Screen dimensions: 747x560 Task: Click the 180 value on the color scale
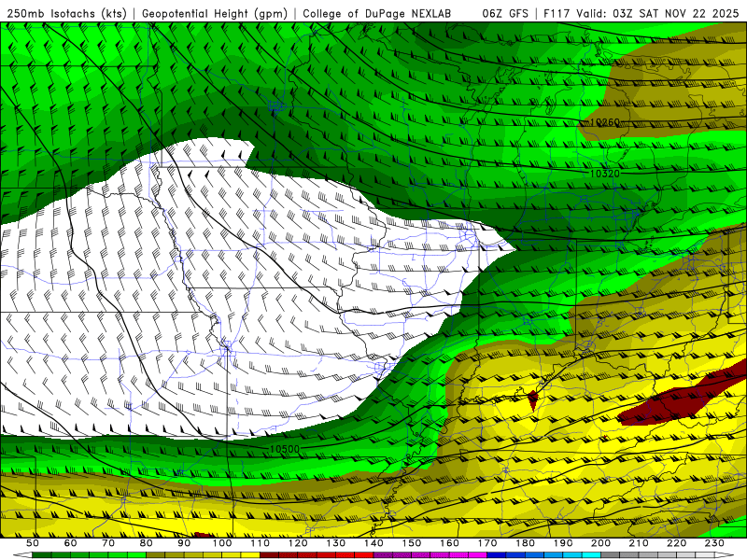(525, 543)
